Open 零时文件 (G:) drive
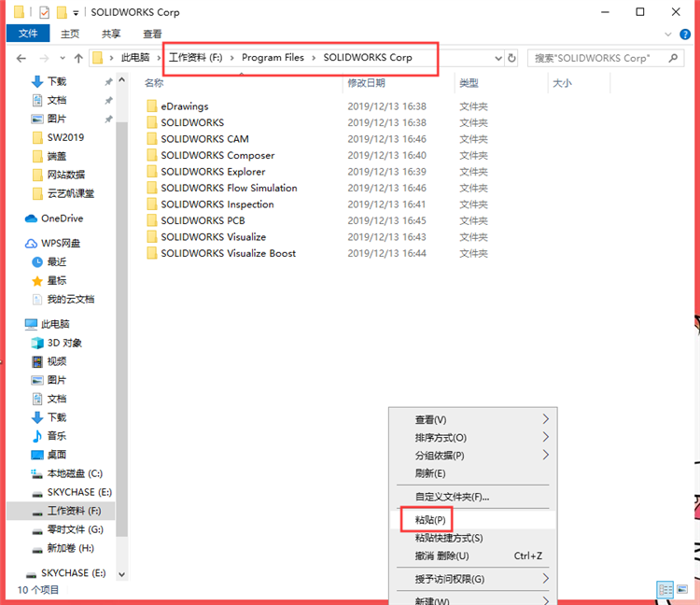The width and height of the screenshot is (700, 605). pos(75,529)
